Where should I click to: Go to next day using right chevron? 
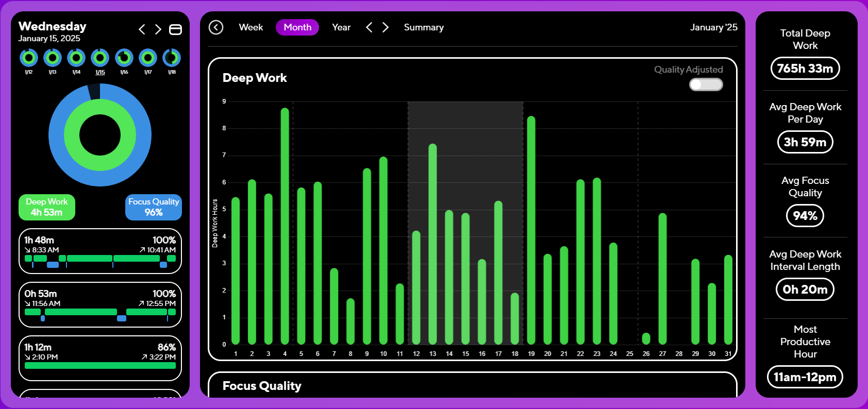click(x=158, y=29)
